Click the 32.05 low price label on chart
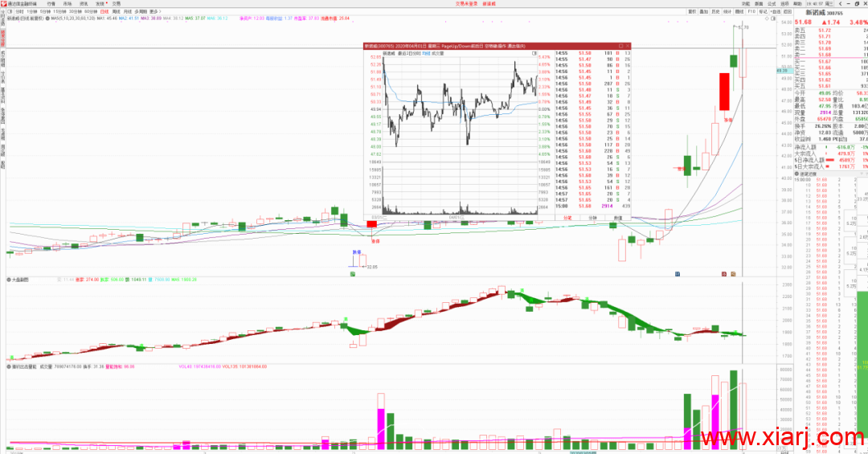Viewport: 868px width, 454px height. click(372, 267)
